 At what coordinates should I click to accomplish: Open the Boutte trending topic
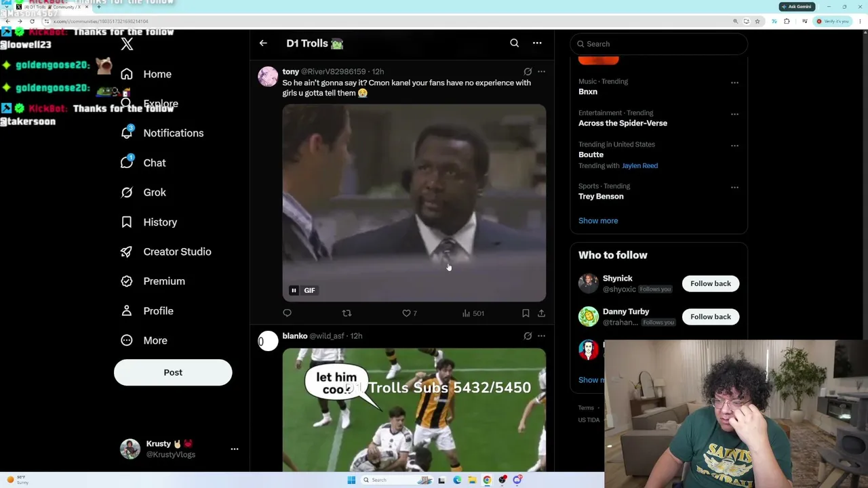[591, 155]
